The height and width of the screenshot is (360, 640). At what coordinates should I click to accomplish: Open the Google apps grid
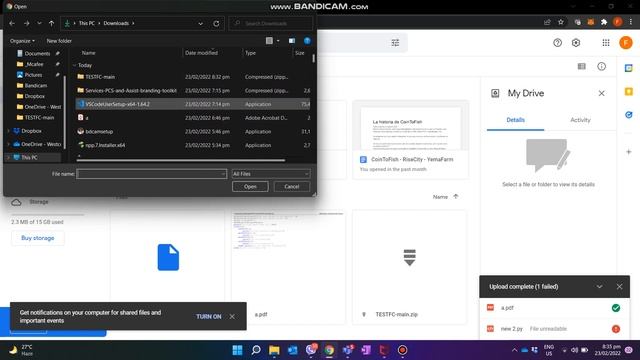click(606, 42)
